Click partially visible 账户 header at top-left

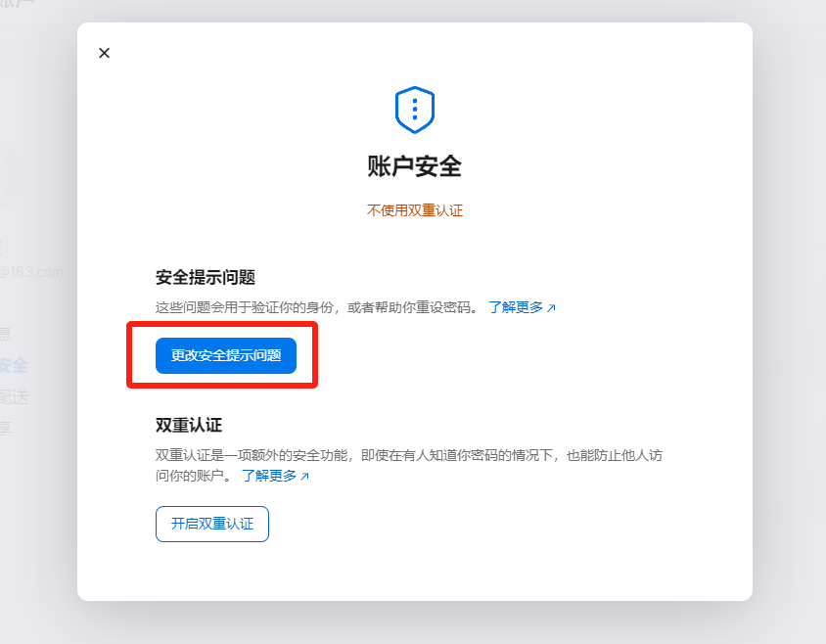click(17, 3)
